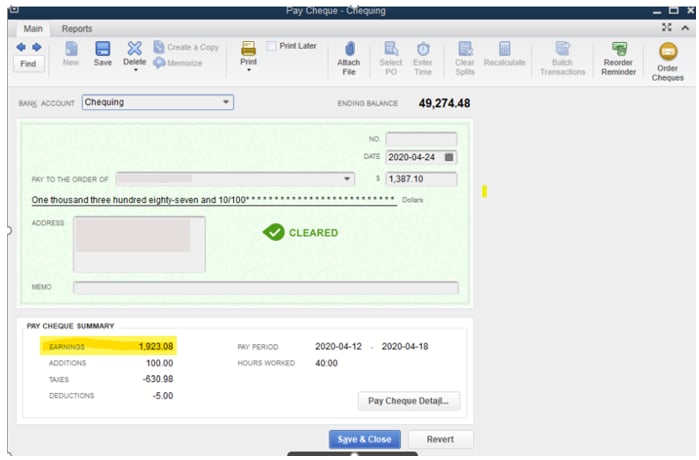Create a New cheque
Viewport: 699px width, 460px height.
tap(71, 53)
